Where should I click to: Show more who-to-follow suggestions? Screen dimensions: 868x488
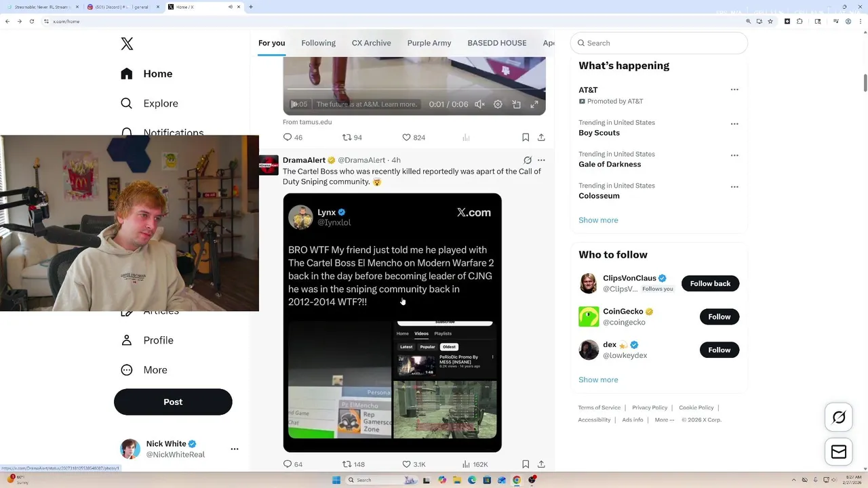click(598, 380)
